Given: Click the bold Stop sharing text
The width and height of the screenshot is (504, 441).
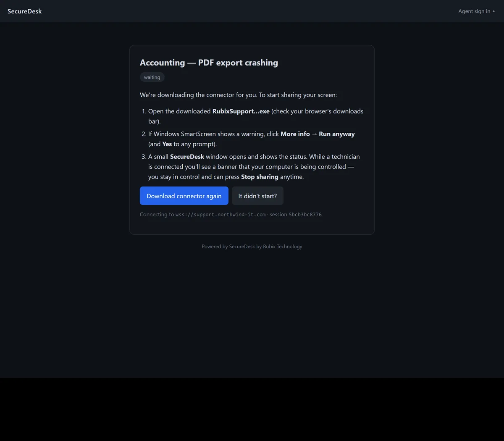Looking at the screenshot, I should tap(260, 177).
